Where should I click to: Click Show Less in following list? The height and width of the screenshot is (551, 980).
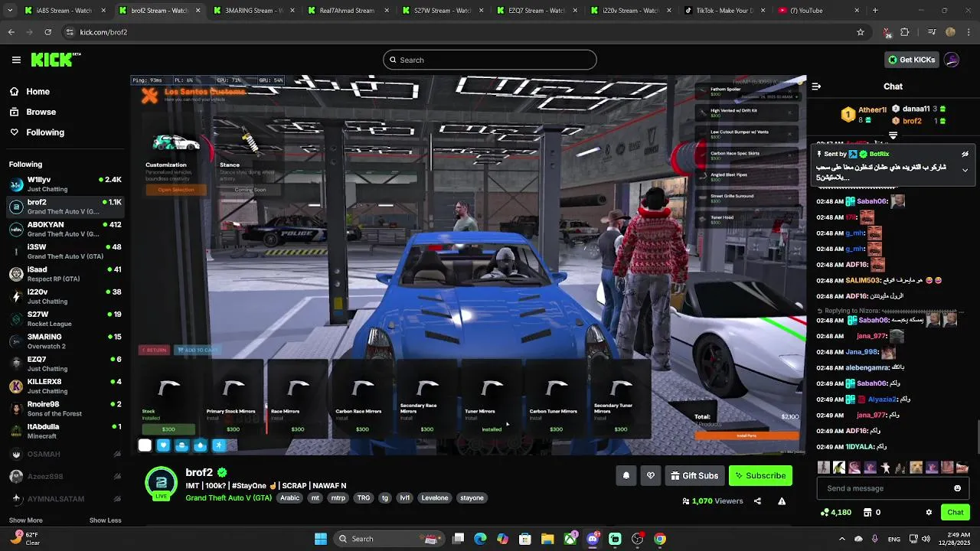tap(106, 520)
